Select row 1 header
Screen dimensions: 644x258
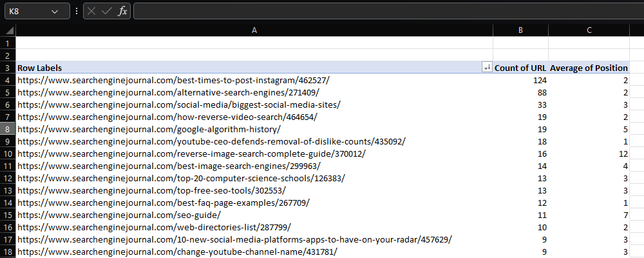click(x=8, y=43)
